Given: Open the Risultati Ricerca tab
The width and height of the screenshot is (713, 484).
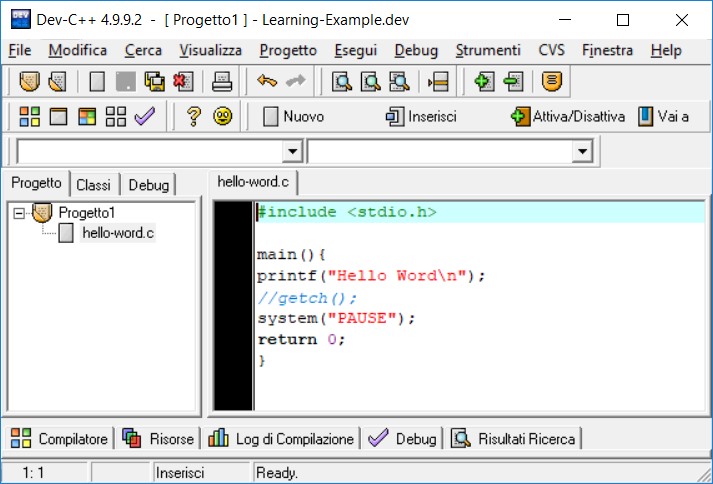Looking at the screenshot, I should click(514, 439).
